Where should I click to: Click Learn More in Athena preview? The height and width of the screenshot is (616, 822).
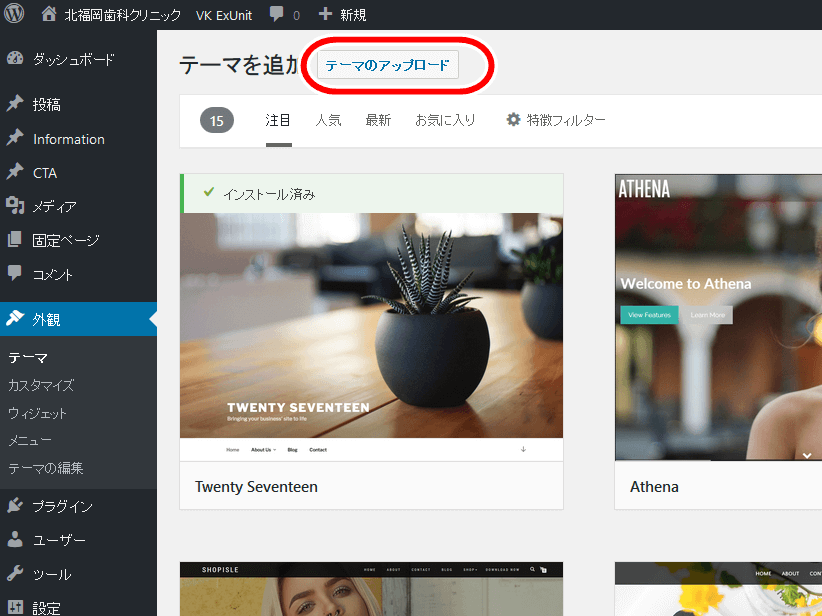coord(707,315)
